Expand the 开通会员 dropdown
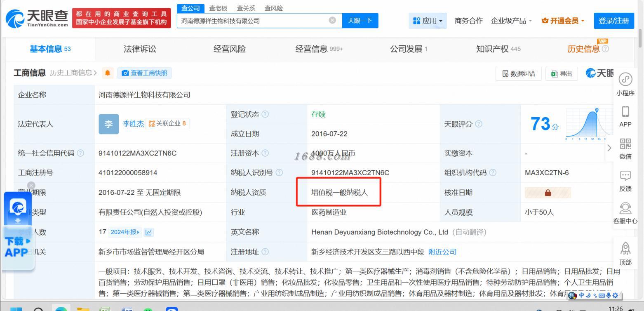This screenshot has width=644, height=311. (x=563, y=21)
